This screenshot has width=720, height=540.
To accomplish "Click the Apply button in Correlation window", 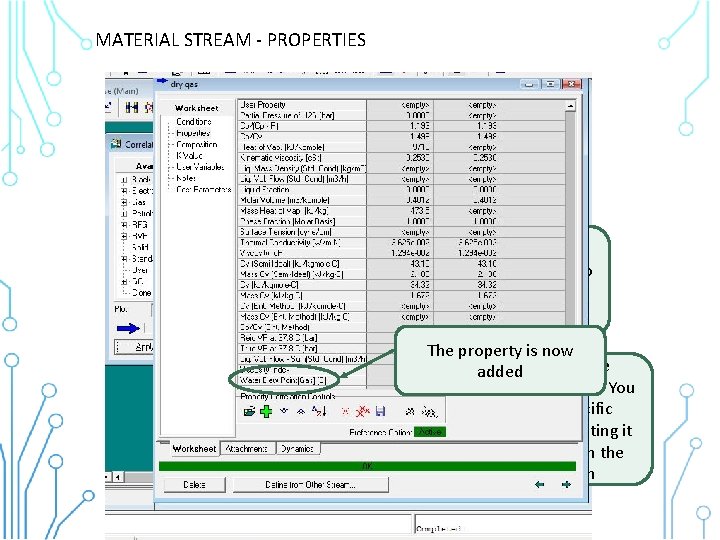I will tap(134, 347).
